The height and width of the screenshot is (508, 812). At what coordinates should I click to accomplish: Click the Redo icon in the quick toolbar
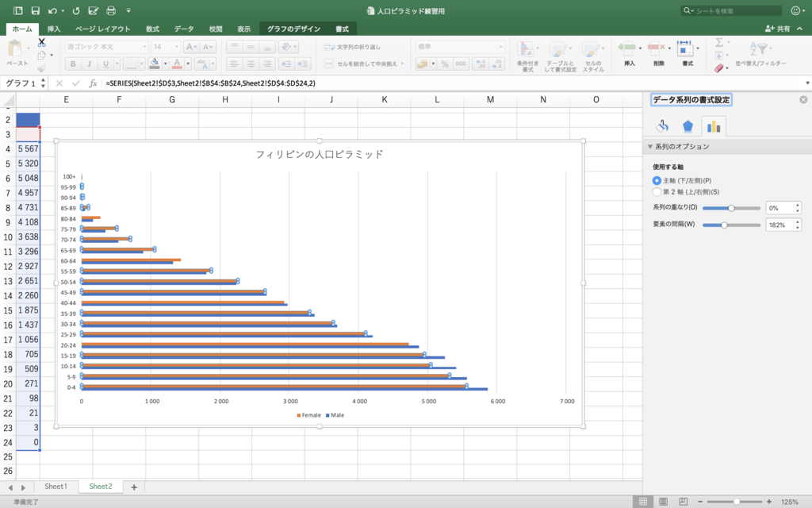pyautogui.click(x=76, y=10)
